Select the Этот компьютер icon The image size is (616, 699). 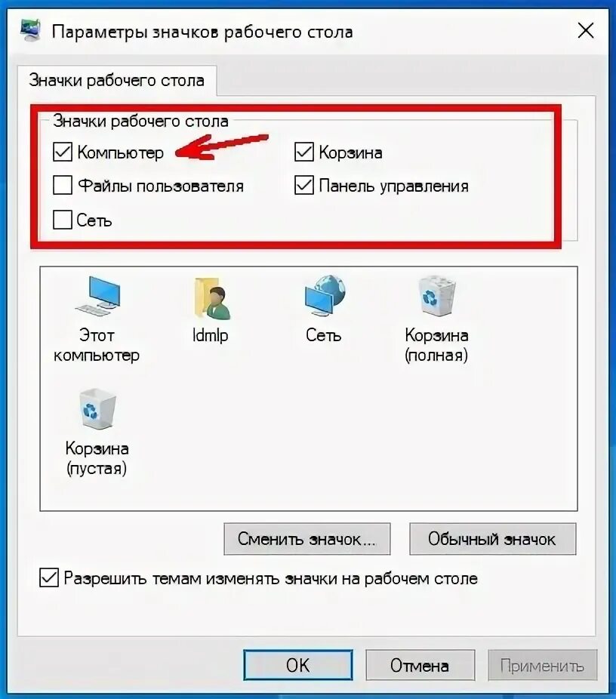pyautogui.click(x=97, y=296)
